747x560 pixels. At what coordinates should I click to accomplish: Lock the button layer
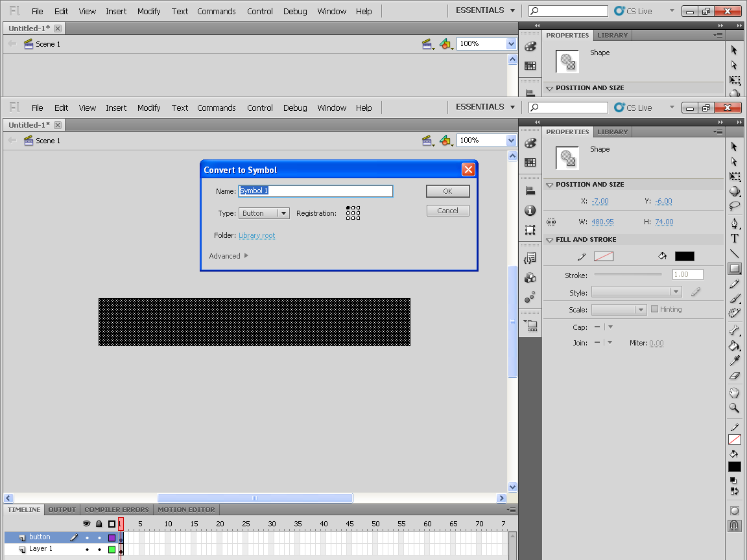(x=100, y=537)
